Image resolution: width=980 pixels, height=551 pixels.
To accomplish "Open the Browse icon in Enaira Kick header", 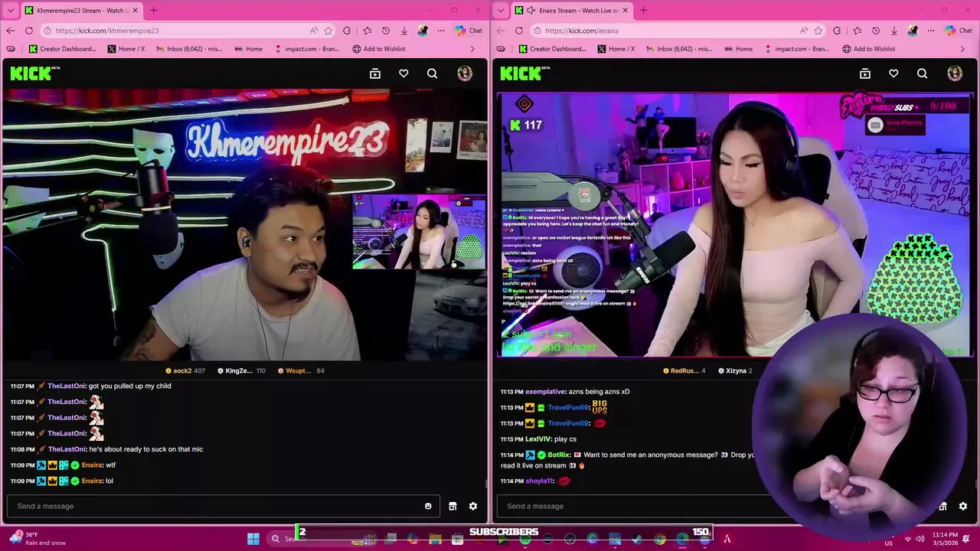I will pyautogui.click(x=865, y=73).
